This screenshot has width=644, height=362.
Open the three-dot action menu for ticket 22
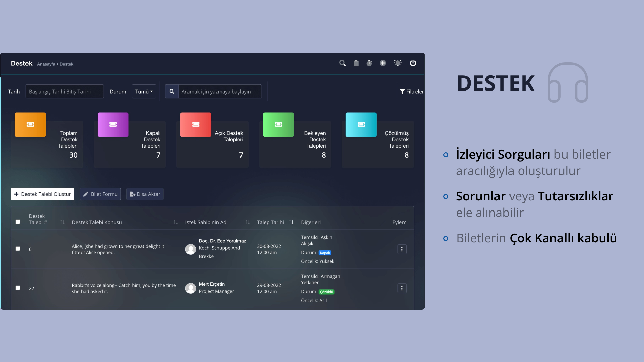402,288
